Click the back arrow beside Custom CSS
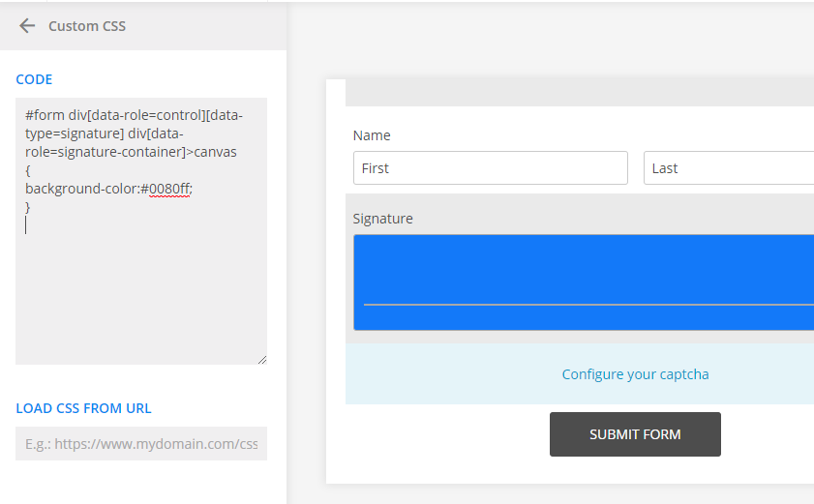 [26, 26]
